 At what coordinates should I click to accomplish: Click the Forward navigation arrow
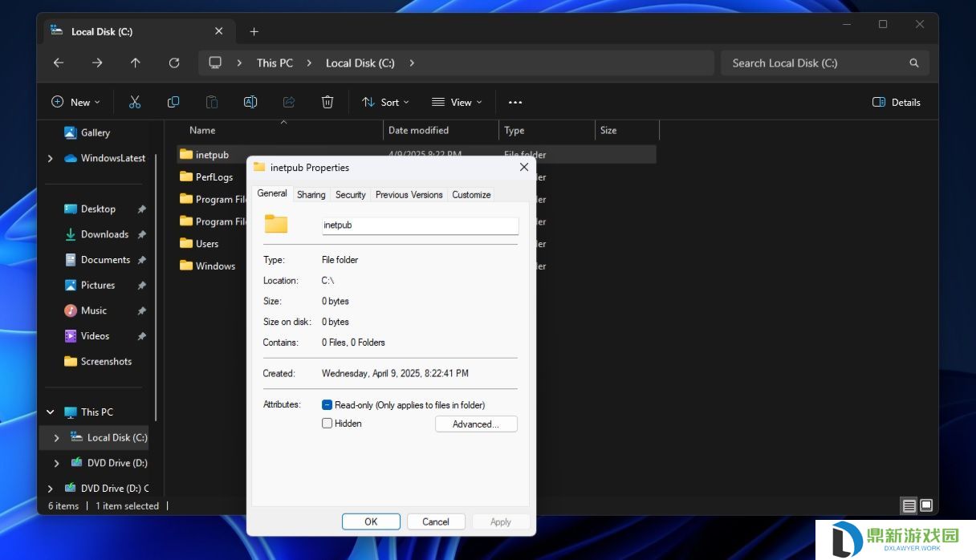(x=97, y=63)
